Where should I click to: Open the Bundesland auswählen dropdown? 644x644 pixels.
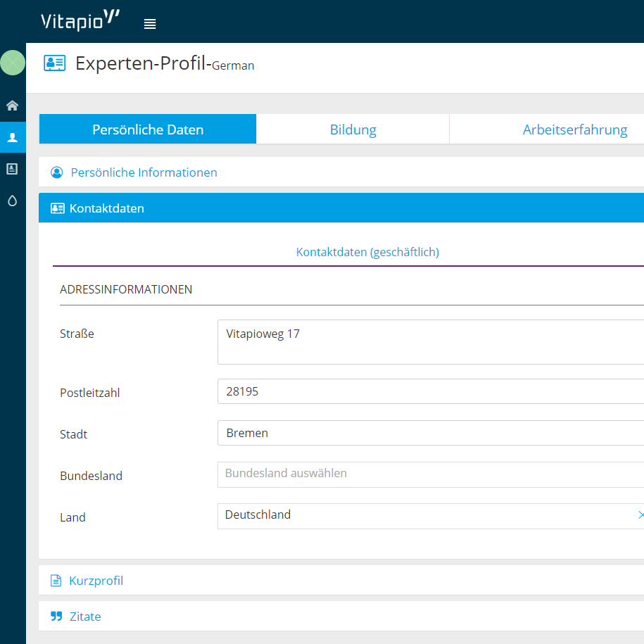click(x=429, y=474)
